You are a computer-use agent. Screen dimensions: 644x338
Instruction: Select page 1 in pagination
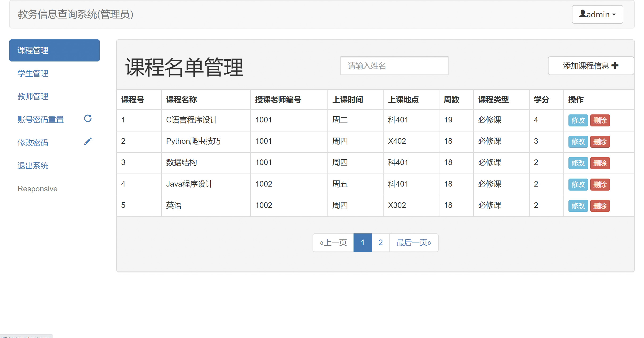[363, 243]
